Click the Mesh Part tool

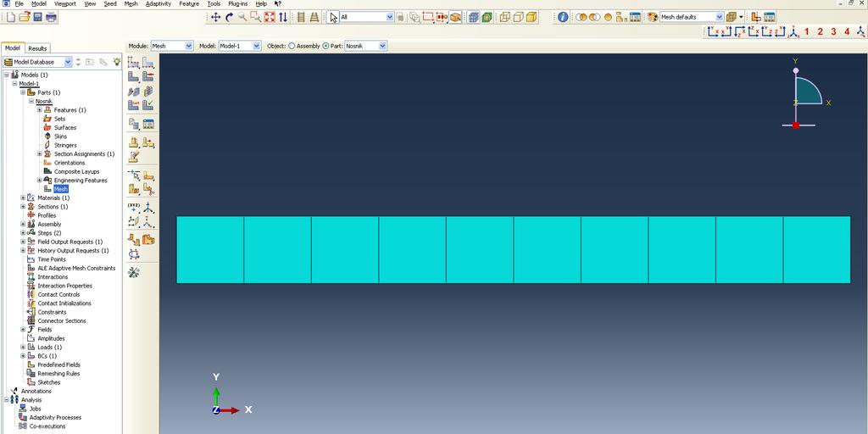[x=133, y=76]
